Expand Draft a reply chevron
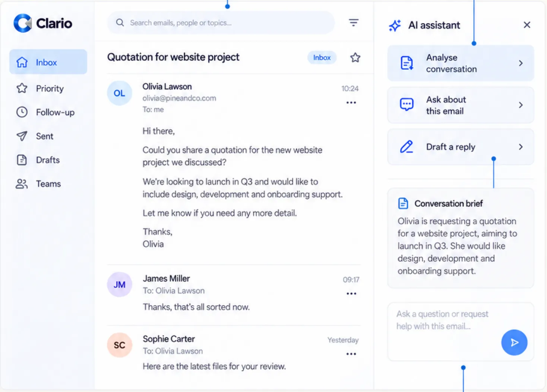Image resolution: width=547 pixels, height=392 pixels. pyautogui.click(x=521, y=147)
